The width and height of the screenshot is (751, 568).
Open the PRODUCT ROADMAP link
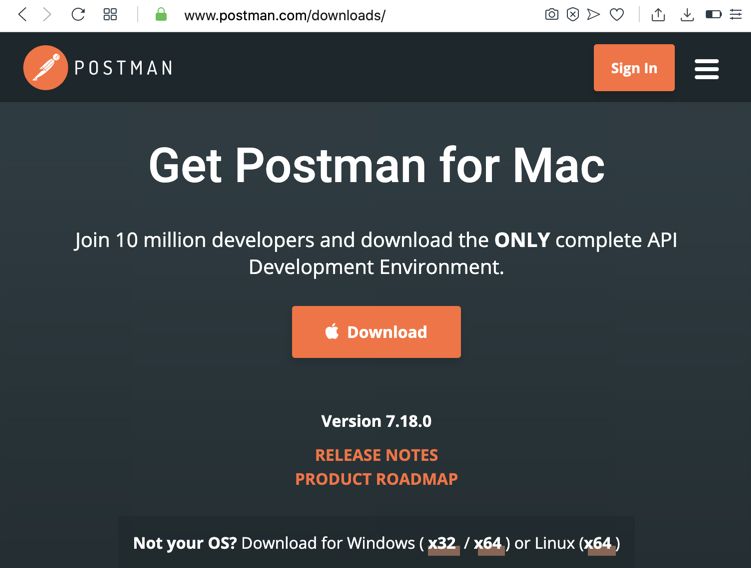point(376,479)
